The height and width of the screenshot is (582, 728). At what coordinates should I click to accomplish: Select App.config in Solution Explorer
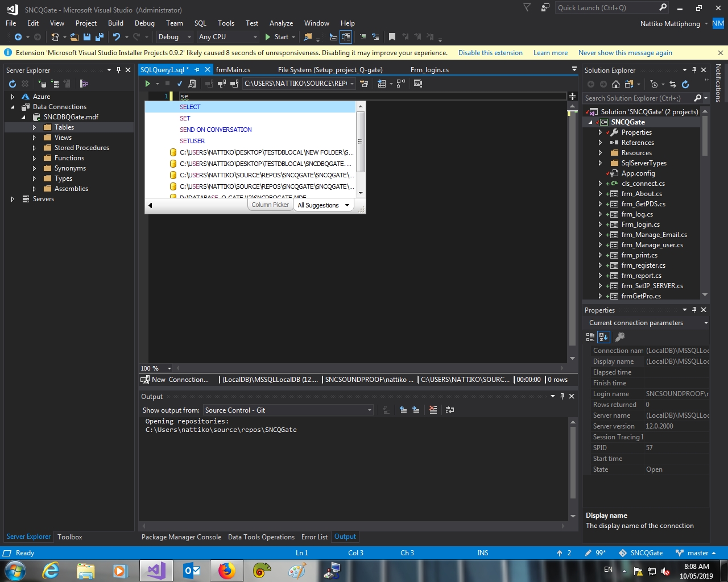(x=638, y=173)
